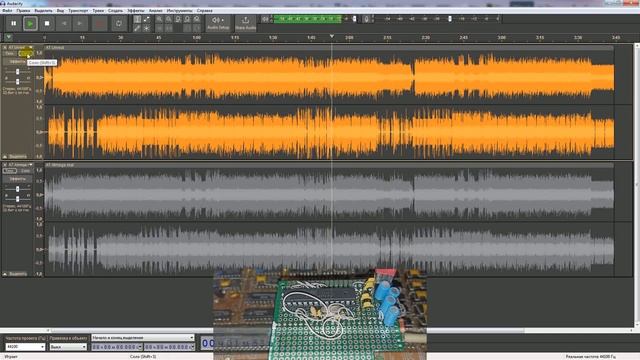Close the second track with X
Viewport: 640px width, 360px height.
point(5,165)
